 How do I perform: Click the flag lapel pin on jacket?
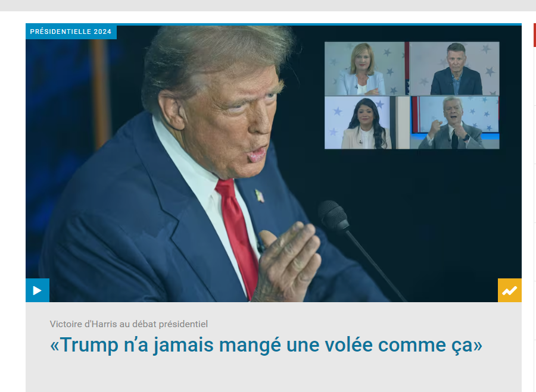260,196
